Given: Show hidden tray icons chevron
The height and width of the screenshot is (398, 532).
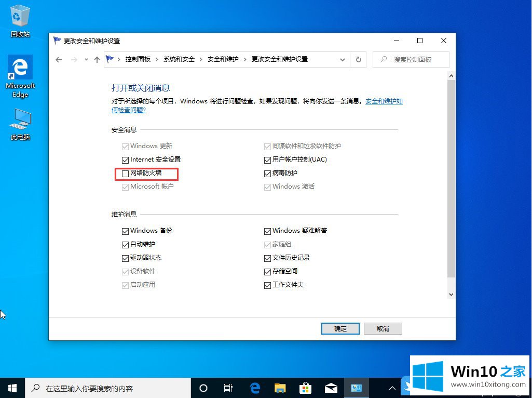Looking at the screenshot, I should pos(392,388).
